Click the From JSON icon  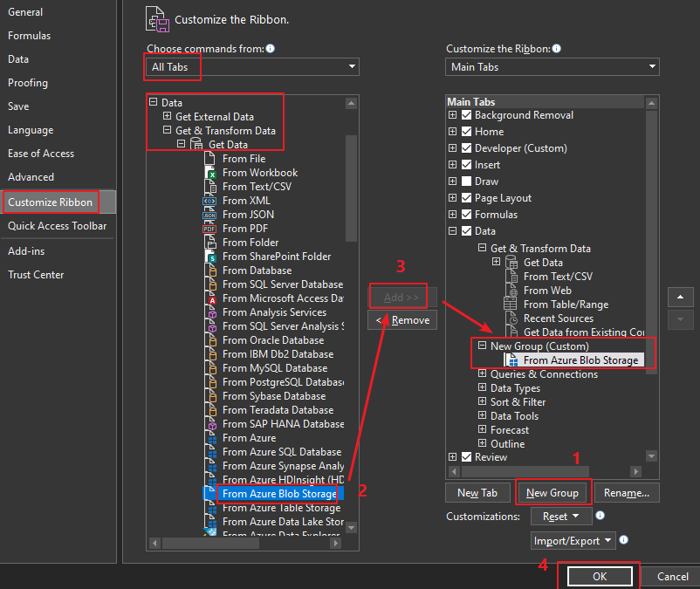[209, 215]
